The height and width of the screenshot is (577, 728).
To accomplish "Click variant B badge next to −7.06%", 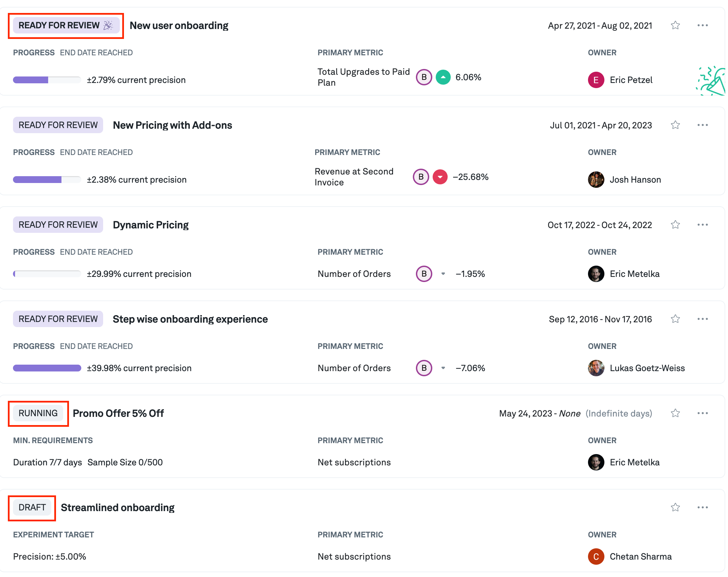I will click(x=424, y=368).
